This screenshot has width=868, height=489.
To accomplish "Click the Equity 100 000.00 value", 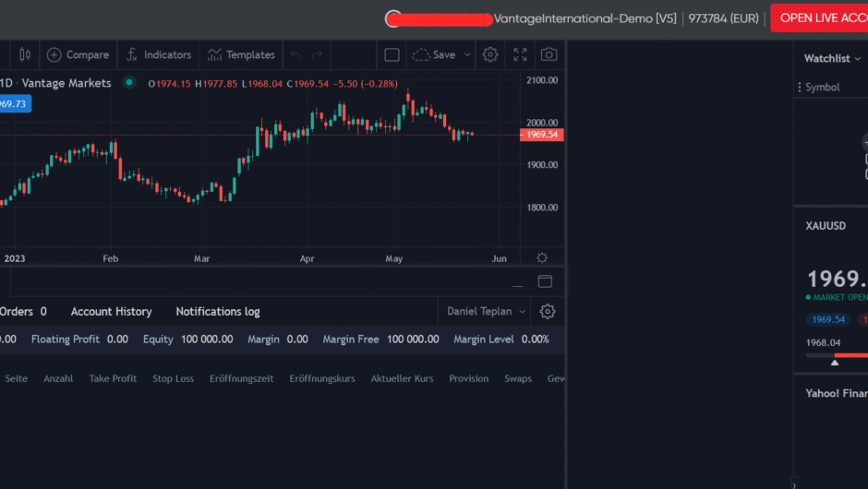I will [x=207, y=340].
